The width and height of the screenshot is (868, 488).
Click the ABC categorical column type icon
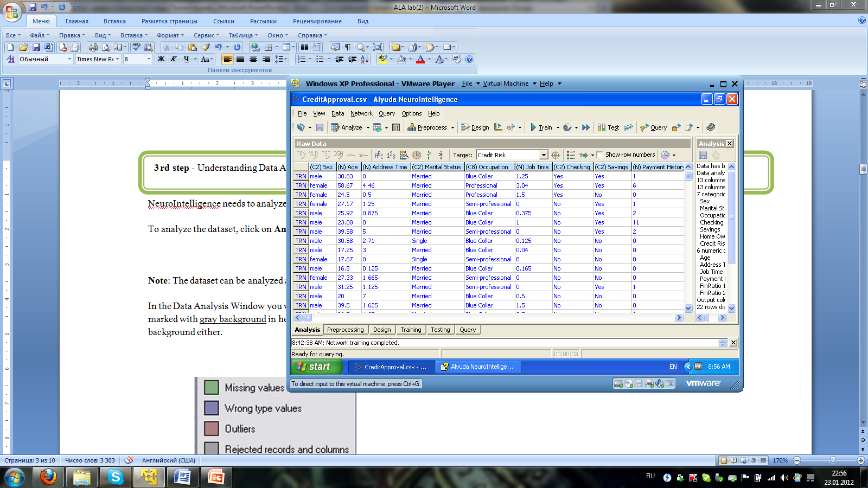click(379, 155)
